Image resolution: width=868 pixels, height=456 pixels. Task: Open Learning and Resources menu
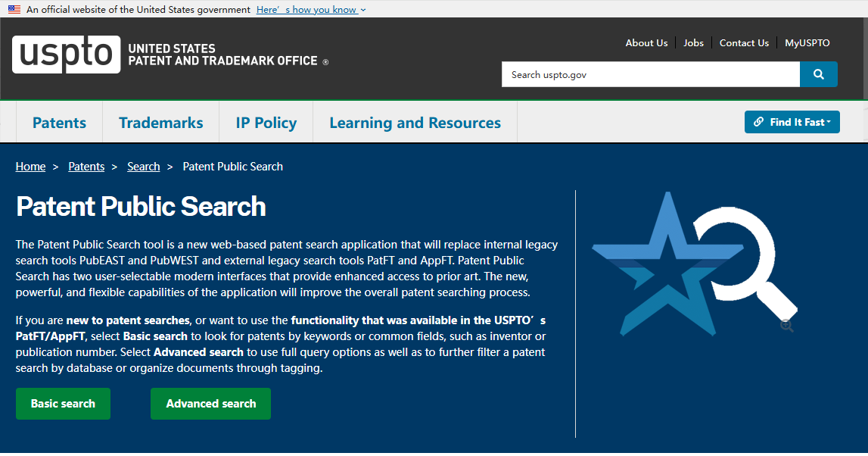(x=415, y=123)
